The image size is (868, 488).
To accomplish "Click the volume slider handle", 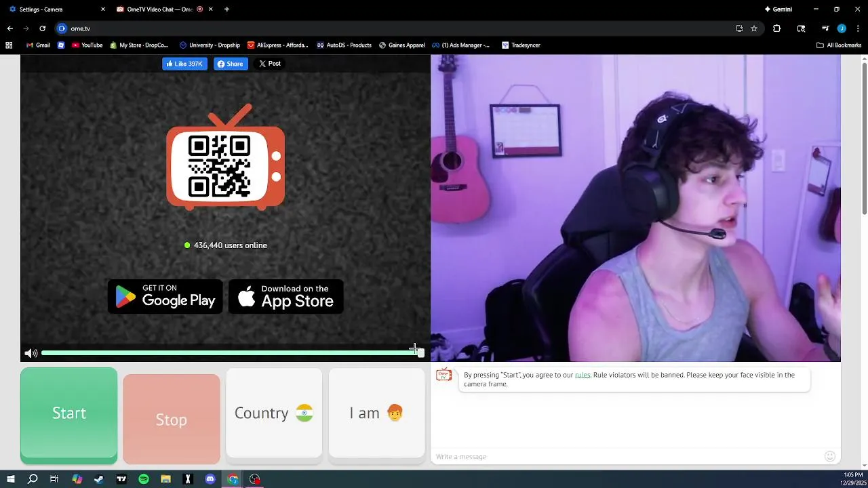I will (420, 352).
